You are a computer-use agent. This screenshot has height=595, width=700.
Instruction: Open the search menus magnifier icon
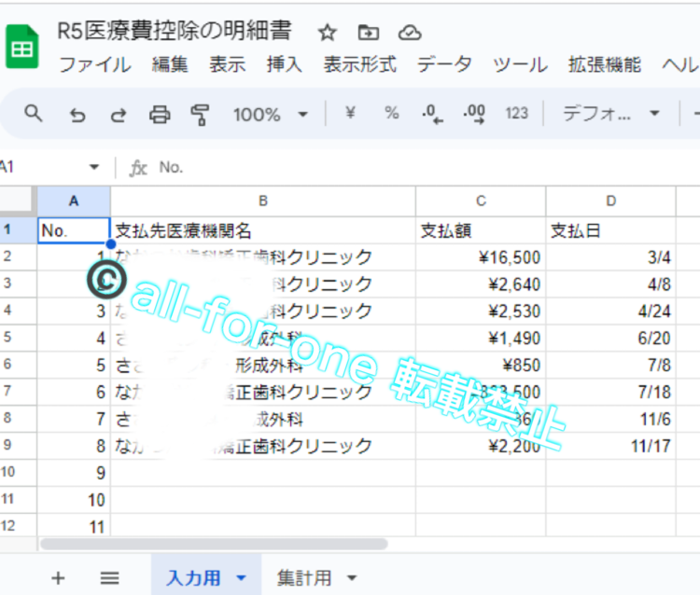pyautogui.click(x=34, y=114)
